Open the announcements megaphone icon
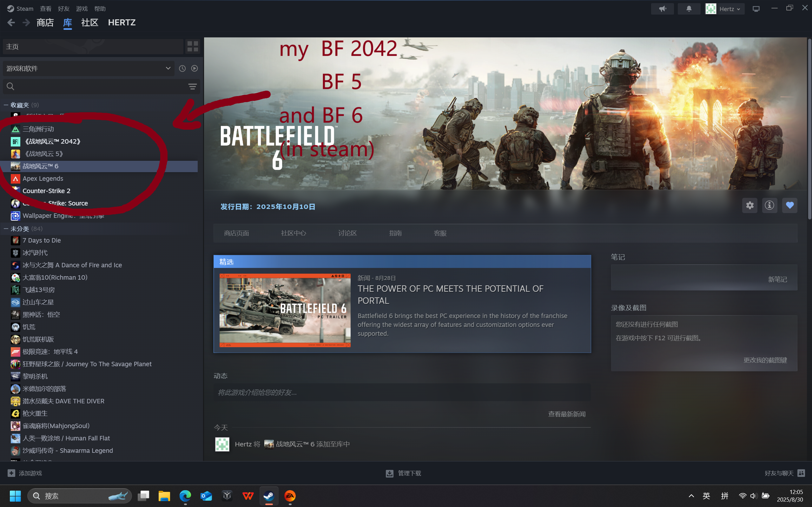The height and width of the screenshot is (507, 812). coord(662,9)
